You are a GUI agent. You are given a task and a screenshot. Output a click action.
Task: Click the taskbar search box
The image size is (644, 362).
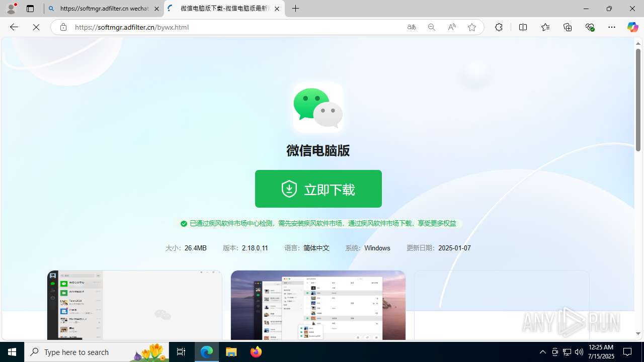[97, 352]
